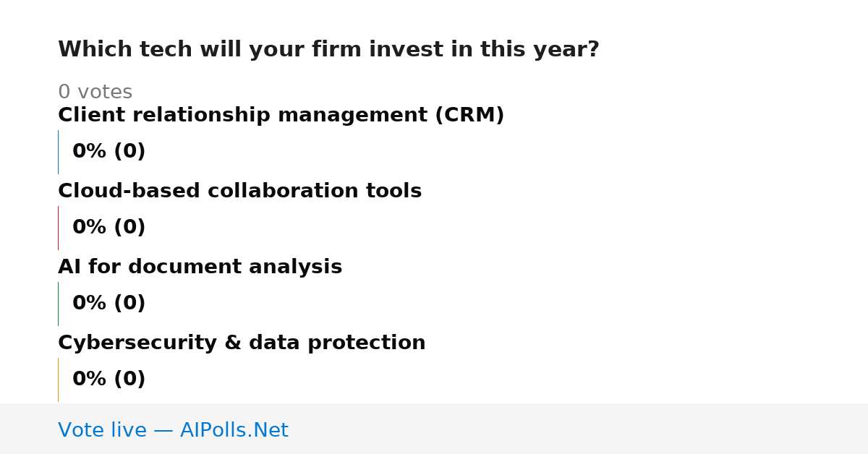Click the gray footer bar background
The height and width of the screenshot is (454, 868).
click(579, 429)
